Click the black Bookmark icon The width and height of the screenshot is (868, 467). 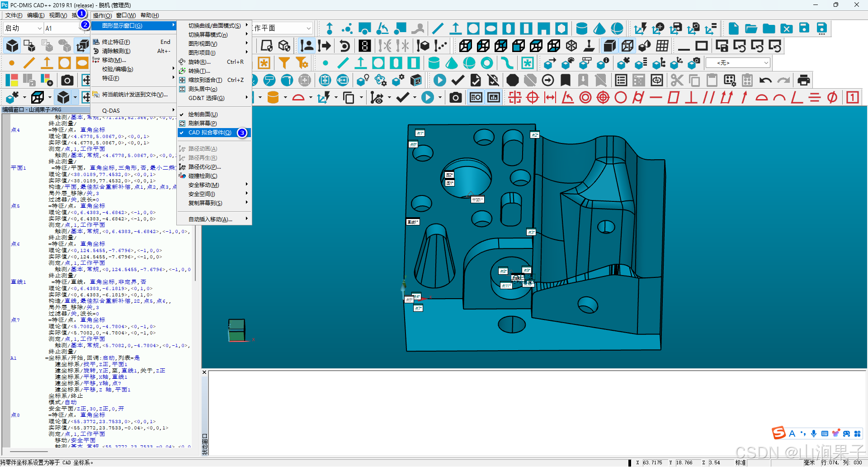pos(565,81)
